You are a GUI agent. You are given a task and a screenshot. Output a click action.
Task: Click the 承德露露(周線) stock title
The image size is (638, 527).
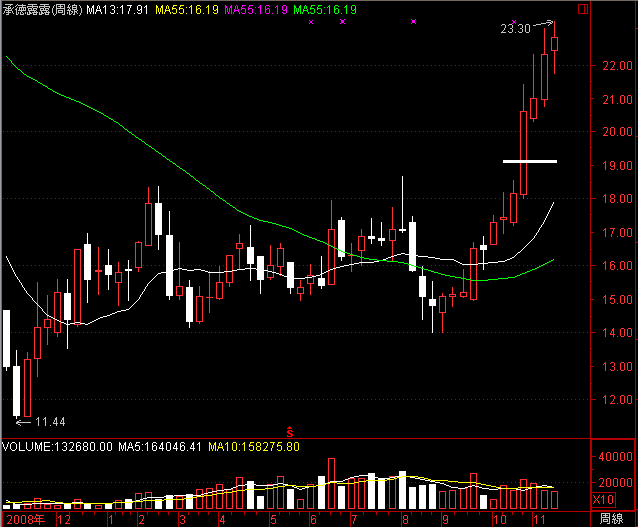(x=43, y=10)
